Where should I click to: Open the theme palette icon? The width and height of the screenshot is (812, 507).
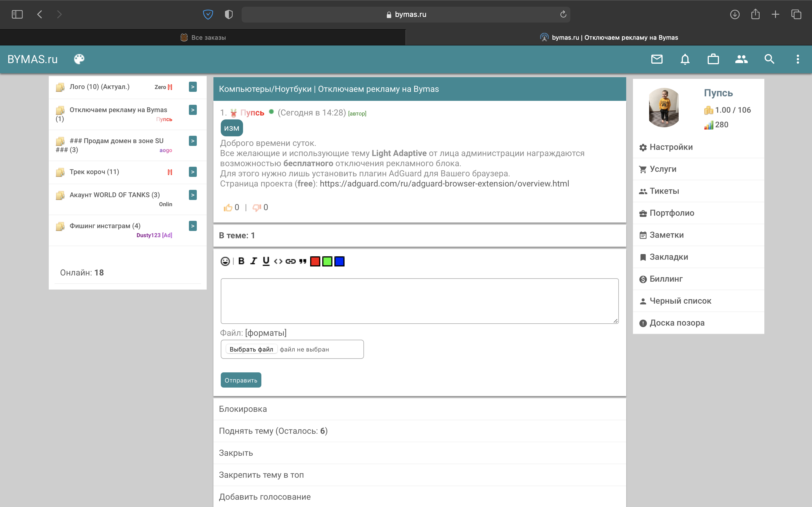[79, 59]
